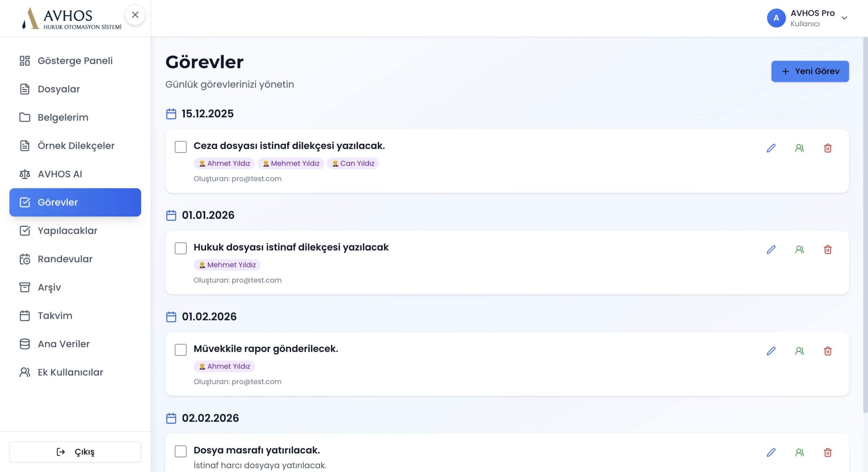Open the Dosyalar menu item
Viewport: 868px width, 472px height.
coord(59,89)
